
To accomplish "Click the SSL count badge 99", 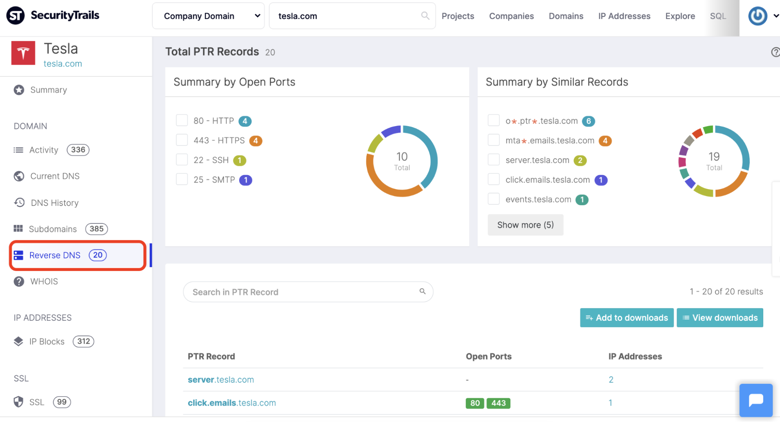I will [62, 402].
